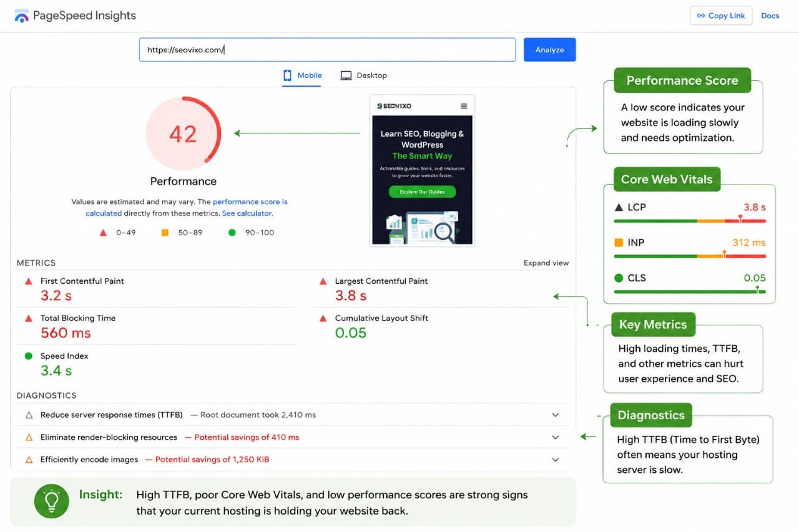Click the METRICS section heading
The width and height of the screenshot is (799, 532).
36,263
